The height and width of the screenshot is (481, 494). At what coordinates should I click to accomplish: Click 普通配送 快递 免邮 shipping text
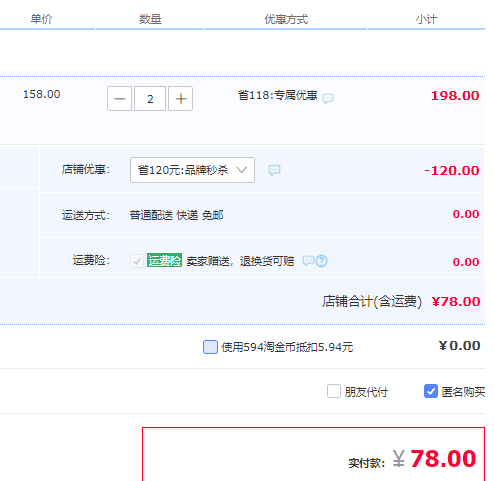point(176,215)
